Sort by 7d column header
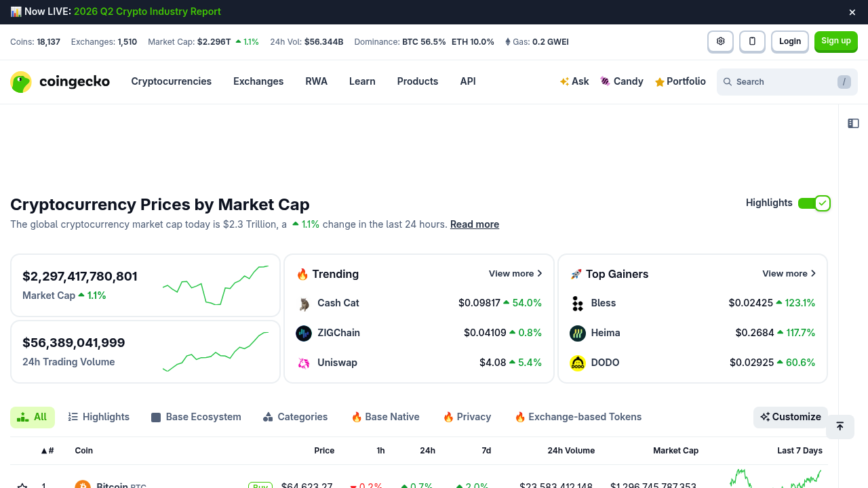 click(x=486, y=451)
